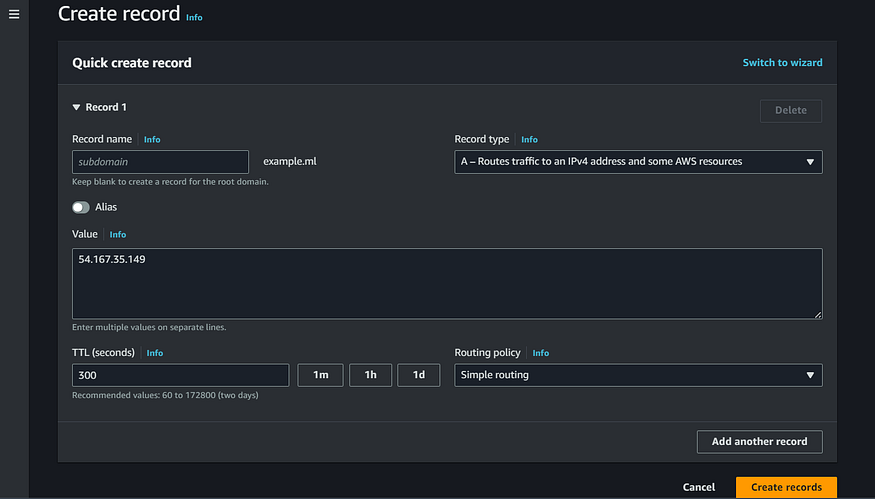Image resolution: width=875 pixels, height=499 pixels.
Task: Switch to wizard view
Action: [x=782, y=63]
